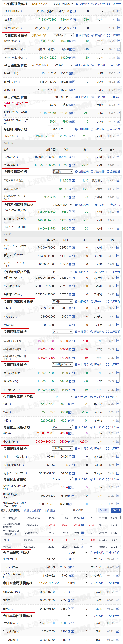
Task: Open 废铜企业报价 link
Action: (x=39, y=4)
